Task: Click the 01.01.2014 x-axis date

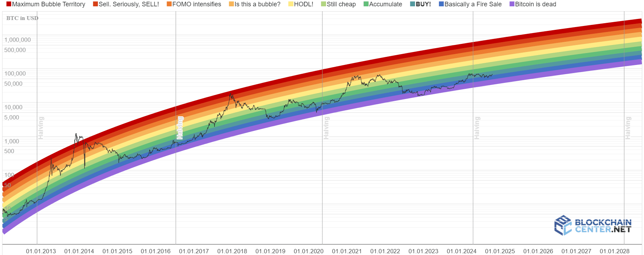Action: (x=79, y=251)
